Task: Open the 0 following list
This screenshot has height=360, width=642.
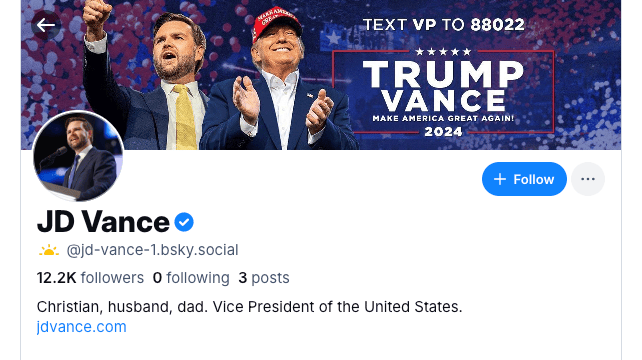Action: 191,278
